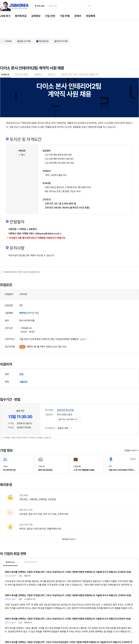Download the 다이소 입사지원서 file attachment
This screenshot has width=139, height=644.
tap(69, 419)
